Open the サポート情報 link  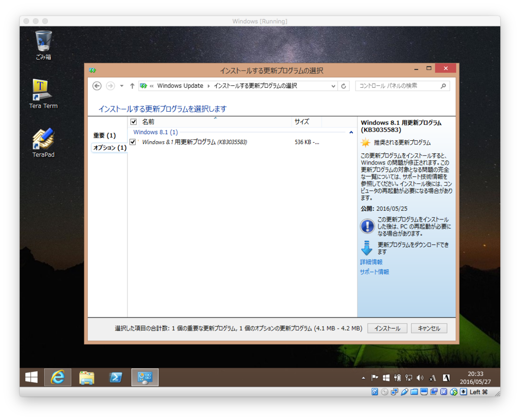(374, 272)
